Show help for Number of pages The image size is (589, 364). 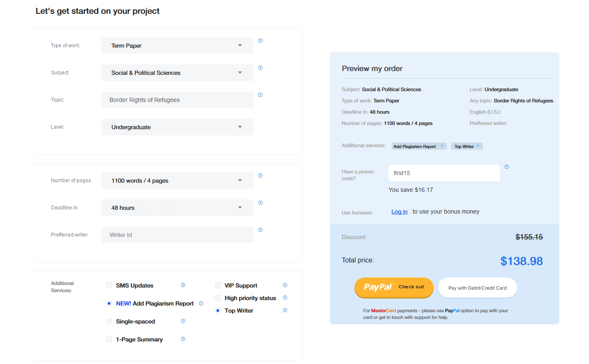point(260,176)
